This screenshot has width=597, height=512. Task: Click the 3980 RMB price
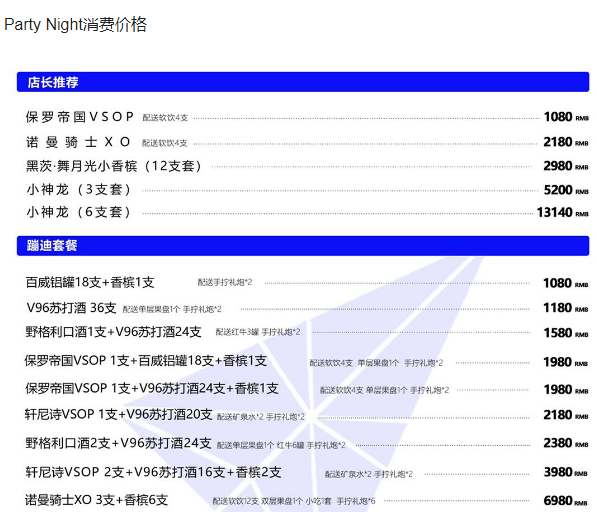[x=566, y=472]
